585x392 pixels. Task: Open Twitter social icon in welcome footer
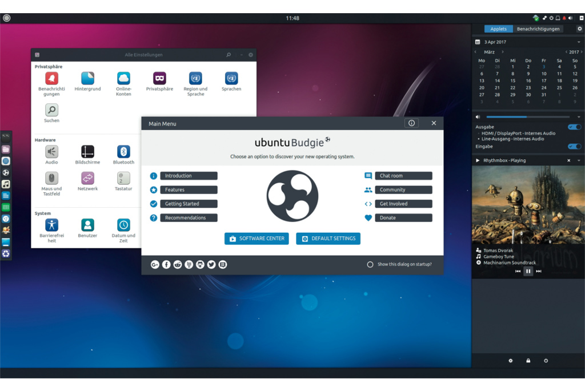click(x=211, y=265)
